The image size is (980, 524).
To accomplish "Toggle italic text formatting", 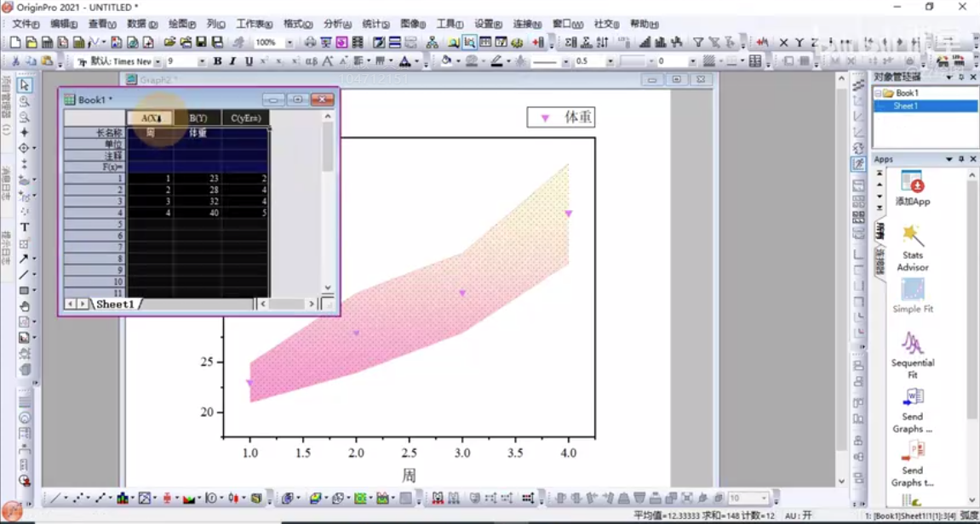I will click(232, 61).
